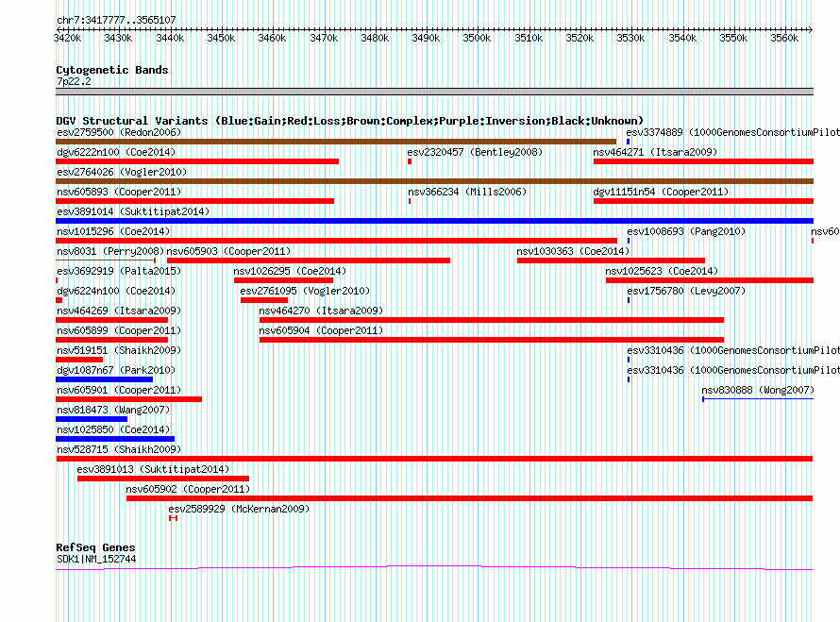Open esv3891013 (Suktitipat2014) variant label
Viewport: 840px width, 622px height.
point(153,469)
